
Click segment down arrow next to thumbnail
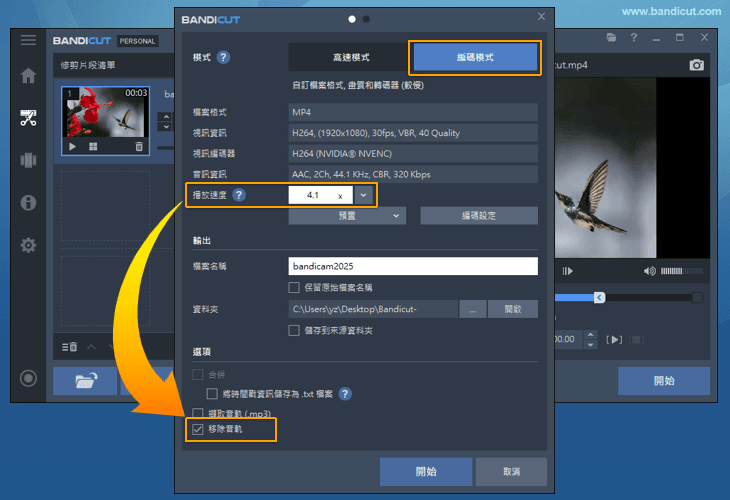coord(166,127)
